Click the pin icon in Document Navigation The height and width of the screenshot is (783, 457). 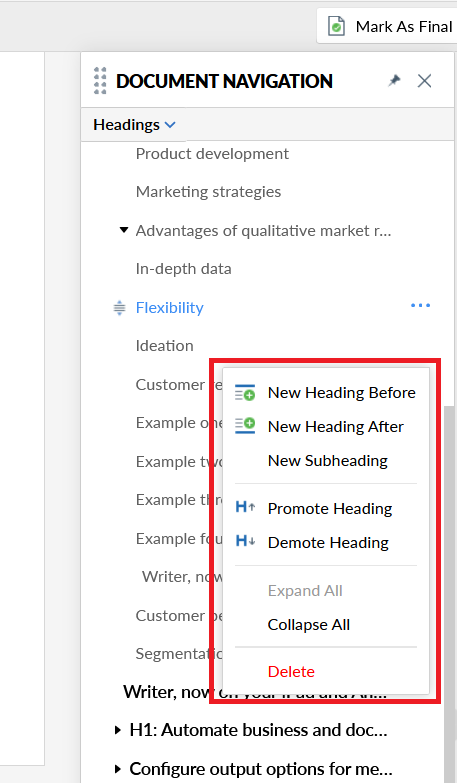coord(395,80)
